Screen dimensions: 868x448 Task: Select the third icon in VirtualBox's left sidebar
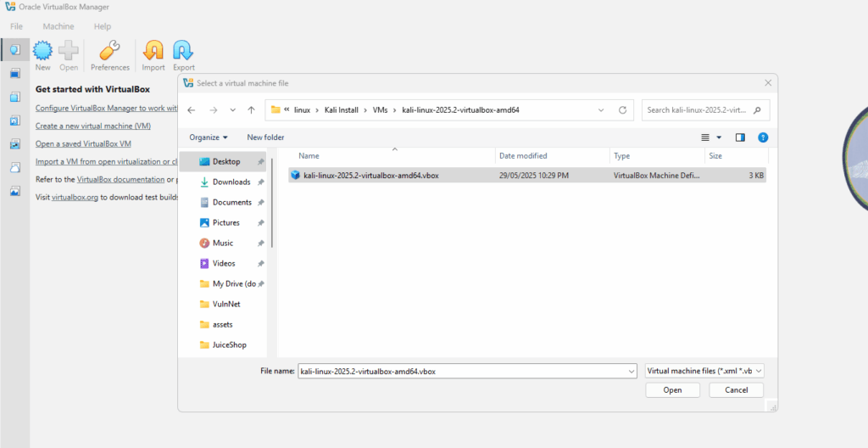point(15,97)
